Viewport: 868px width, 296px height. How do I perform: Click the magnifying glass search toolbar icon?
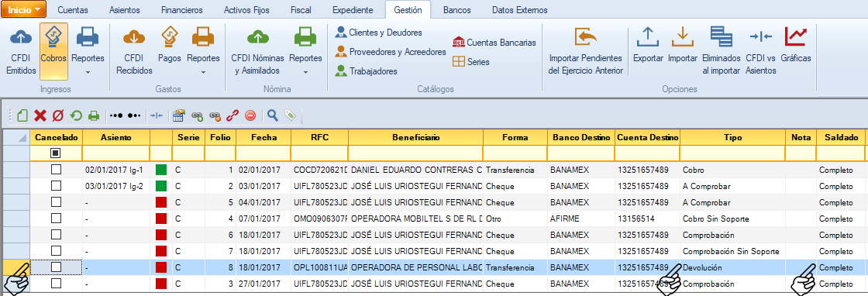pos(272,115)
